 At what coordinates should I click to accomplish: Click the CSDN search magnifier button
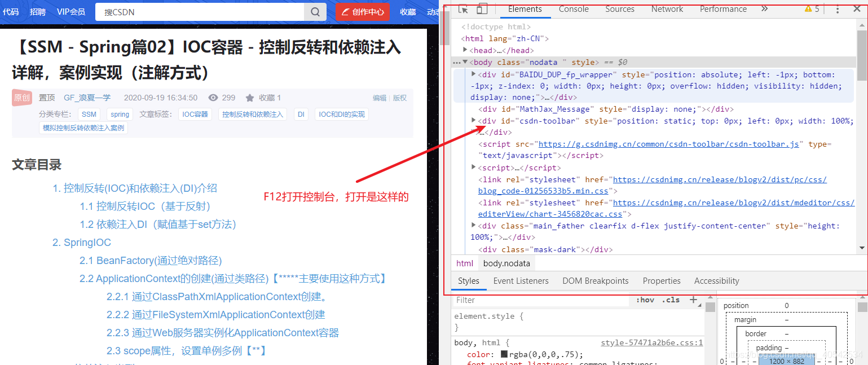(x=315, y=12)
